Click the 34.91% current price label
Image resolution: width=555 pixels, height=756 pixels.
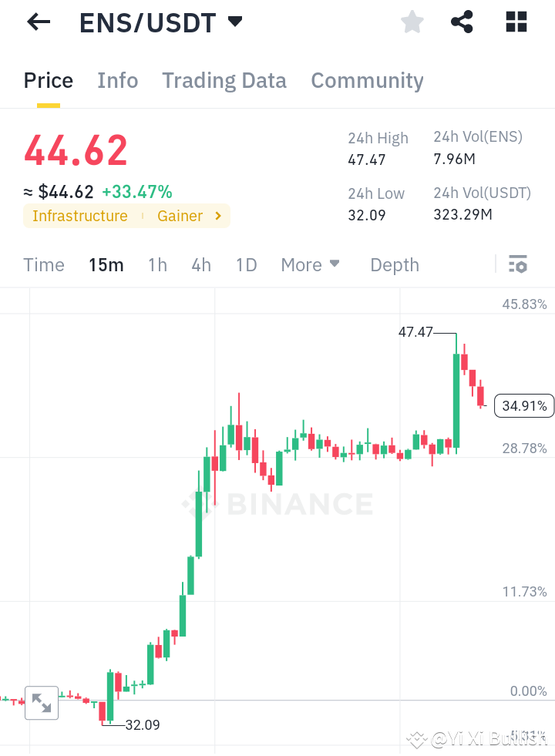[x=523, y=405]
